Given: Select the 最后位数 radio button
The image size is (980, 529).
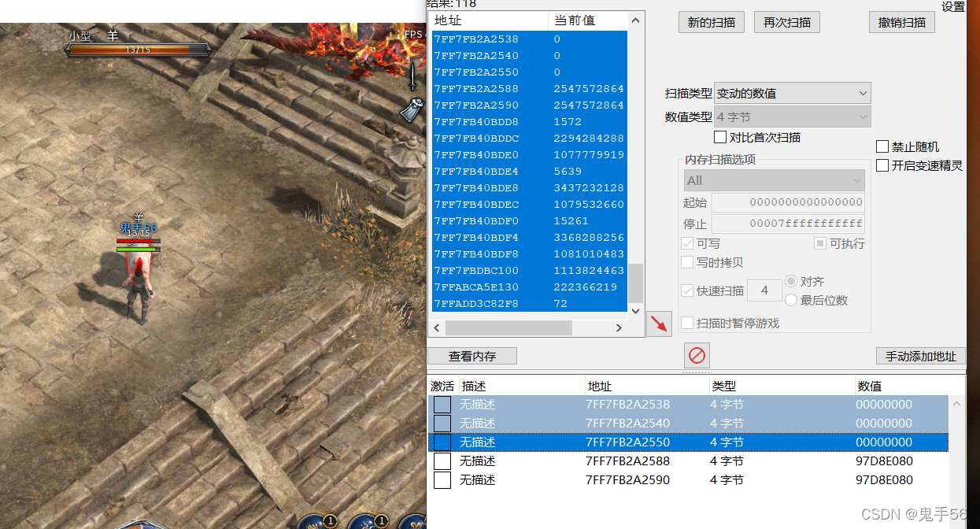Looking at the screenshot, I should click(791, 300).
